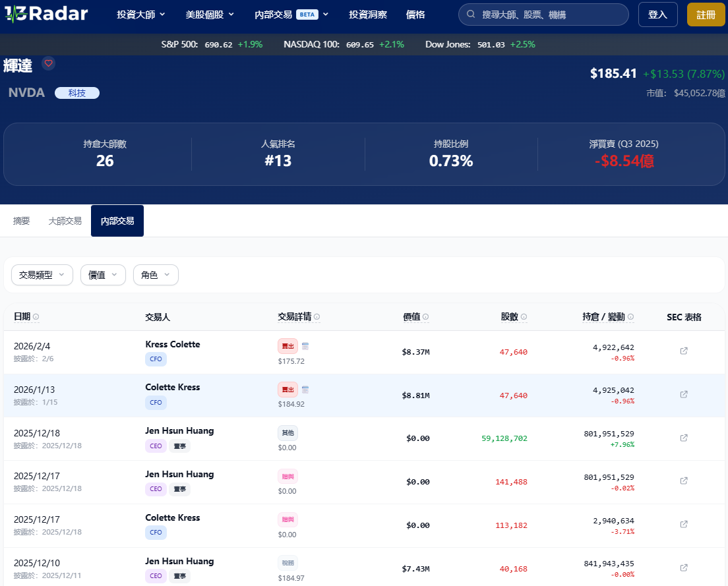This screenshot has height=586, width=728.
Task: Click info icon next to 價值 header
Action: [x=425, y=317]
